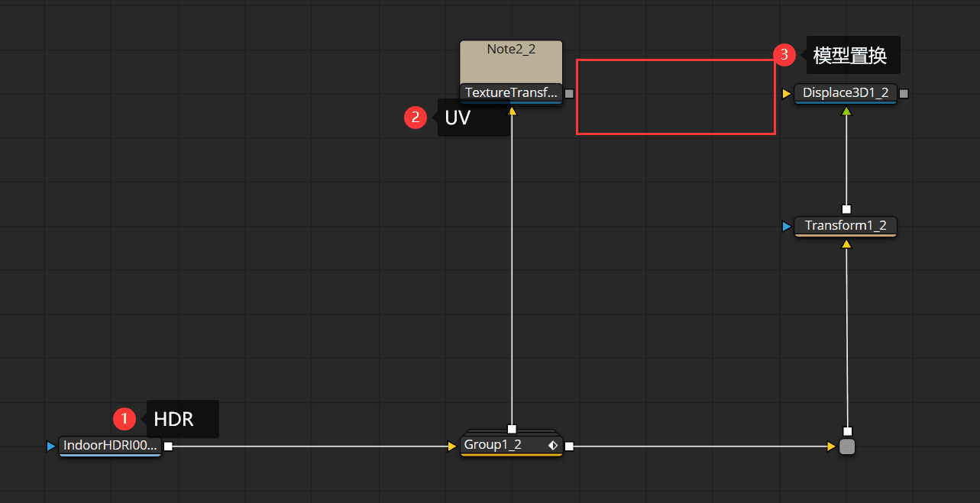Select the Transform1_2 node

[x=845, y=226]
